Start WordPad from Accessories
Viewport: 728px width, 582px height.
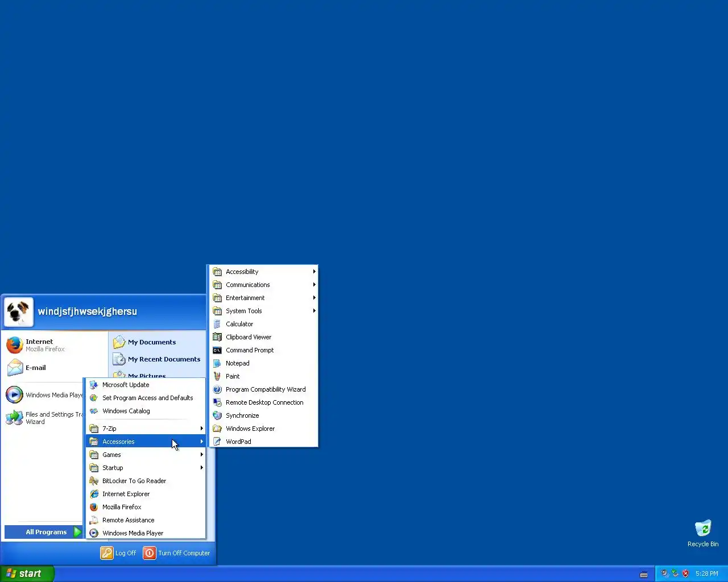[x=263, y=442]
